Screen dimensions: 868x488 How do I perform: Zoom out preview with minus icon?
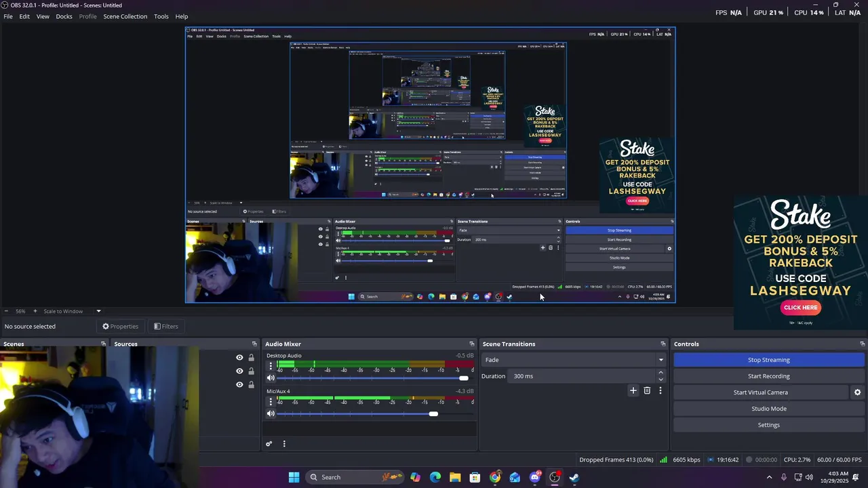[x=7, y=311]
